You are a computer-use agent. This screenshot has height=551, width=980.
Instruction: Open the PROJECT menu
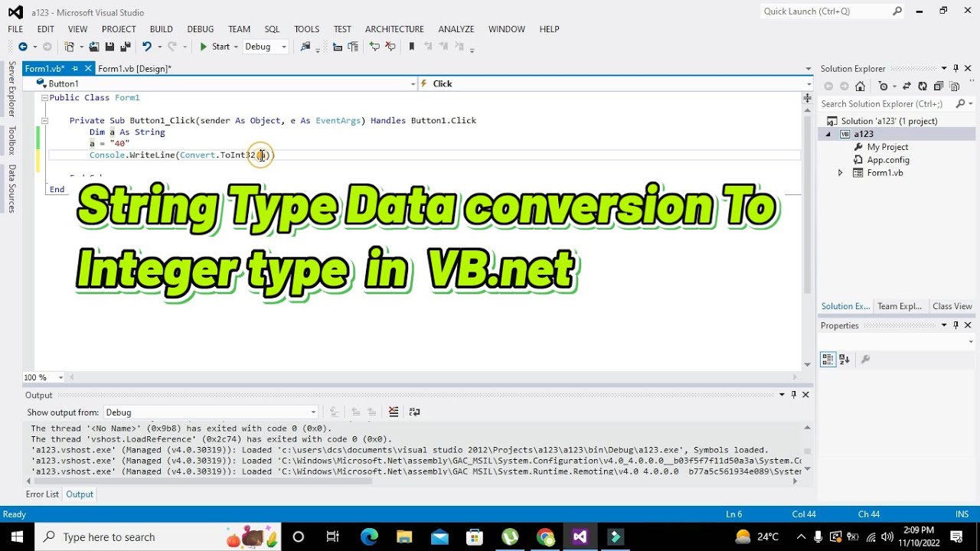(x=119, y=29)
